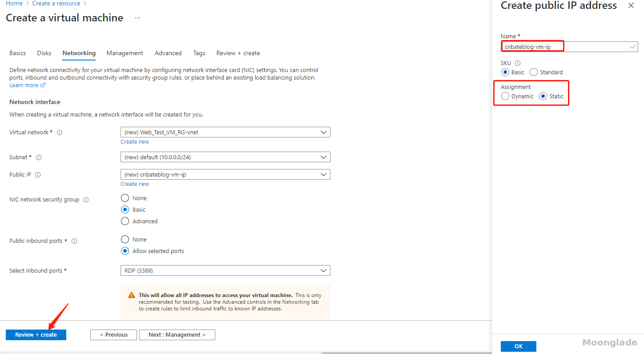Switch to the Basics tab
Viewport: 644px width, 354px height.
tap(18, 53)
